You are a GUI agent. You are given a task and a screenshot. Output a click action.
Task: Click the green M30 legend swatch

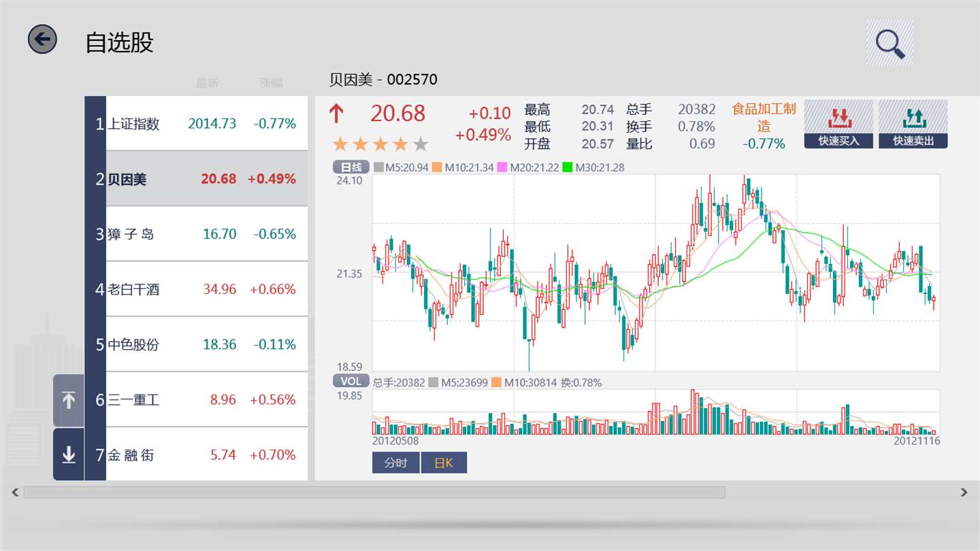(569, 167)
